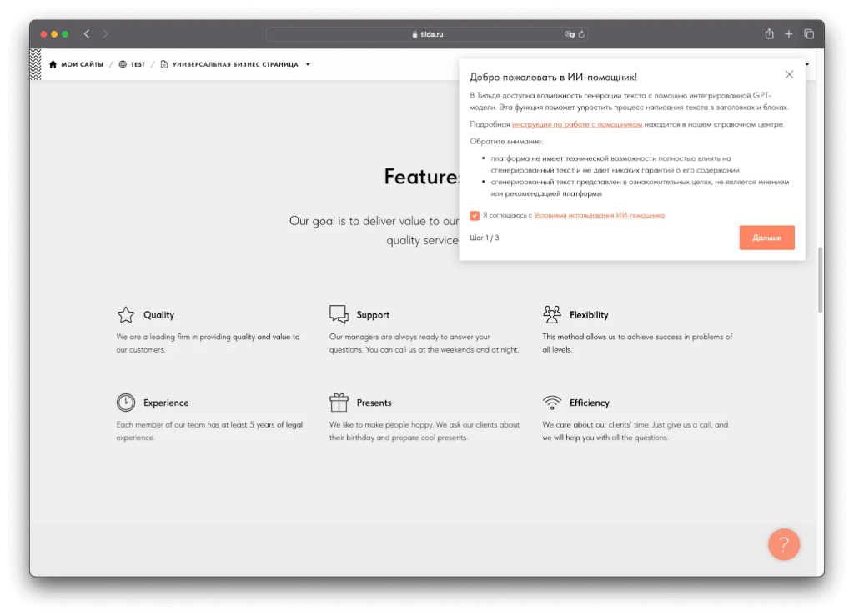The height and width of the screenshot is (616, 854).
Task: Click the Safari back arrow
Action: click(87, 34)
